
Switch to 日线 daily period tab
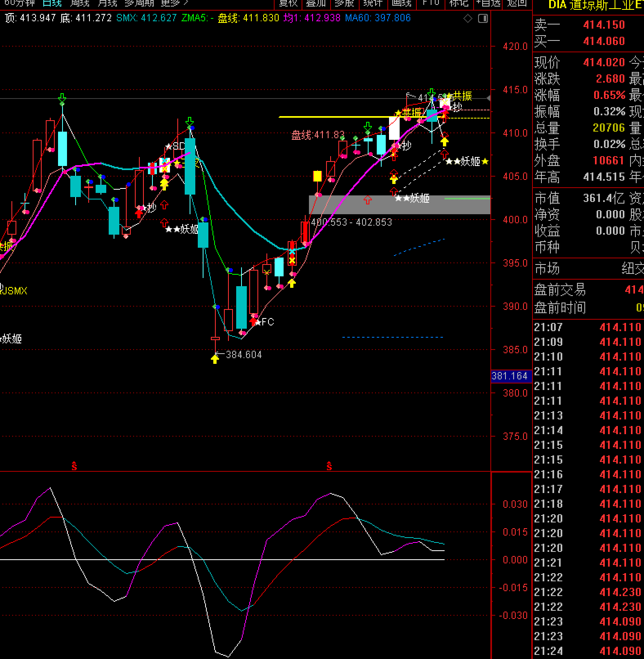[52, 3]
